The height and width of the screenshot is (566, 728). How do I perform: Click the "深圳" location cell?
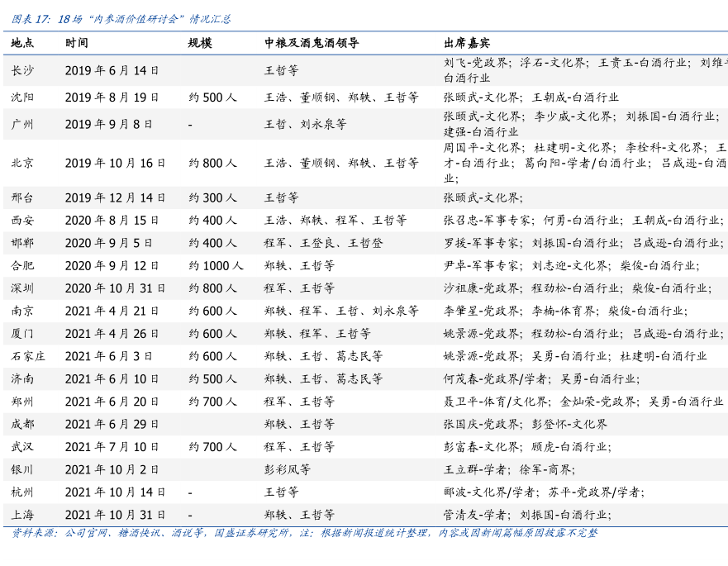[x=22, y=288]
